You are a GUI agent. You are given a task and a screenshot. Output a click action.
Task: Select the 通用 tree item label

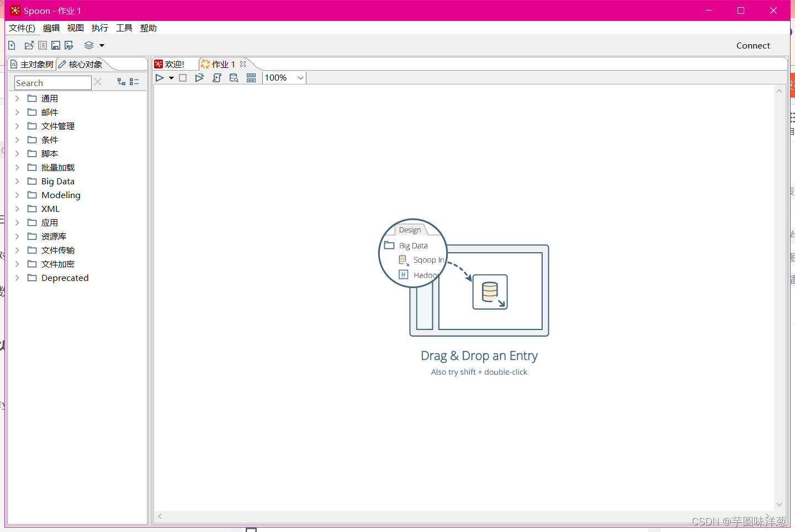point(50,98)
